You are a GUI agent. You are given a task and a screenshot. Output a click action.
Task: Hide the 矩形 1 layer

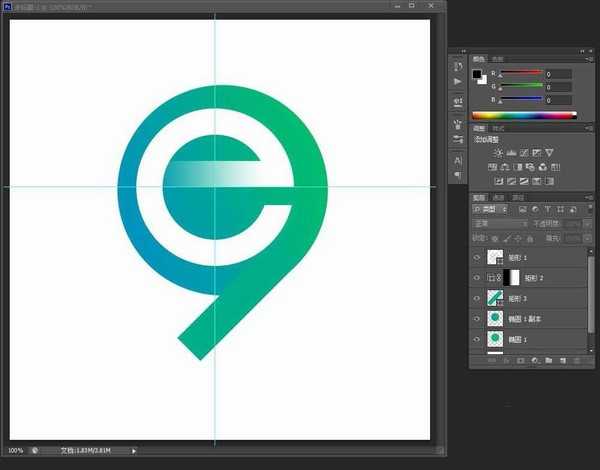[477, 257]
